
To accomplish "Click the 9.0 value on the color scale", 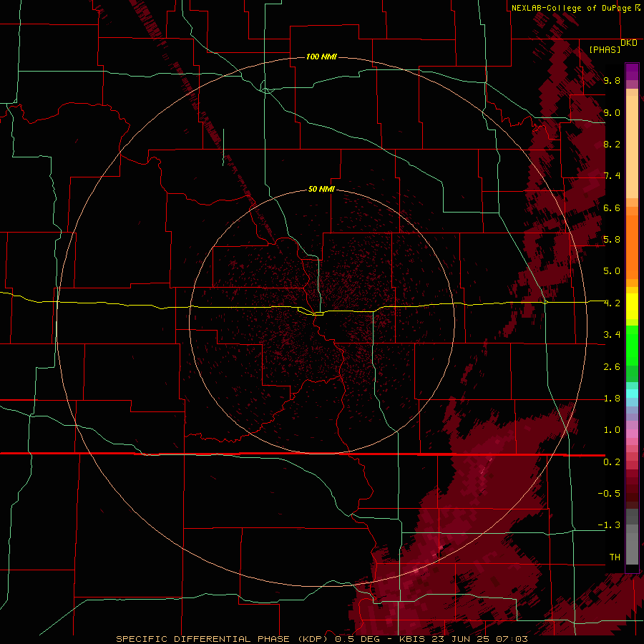I will pos(612,112).
